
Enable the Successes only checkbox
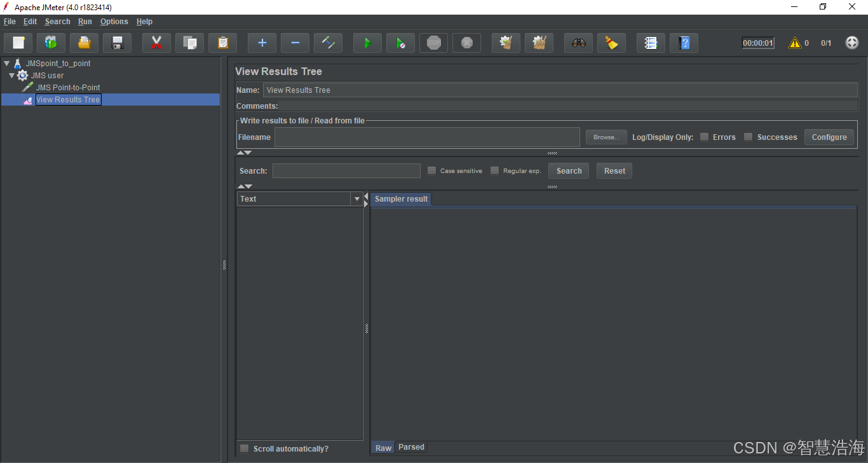coord(748,137)
